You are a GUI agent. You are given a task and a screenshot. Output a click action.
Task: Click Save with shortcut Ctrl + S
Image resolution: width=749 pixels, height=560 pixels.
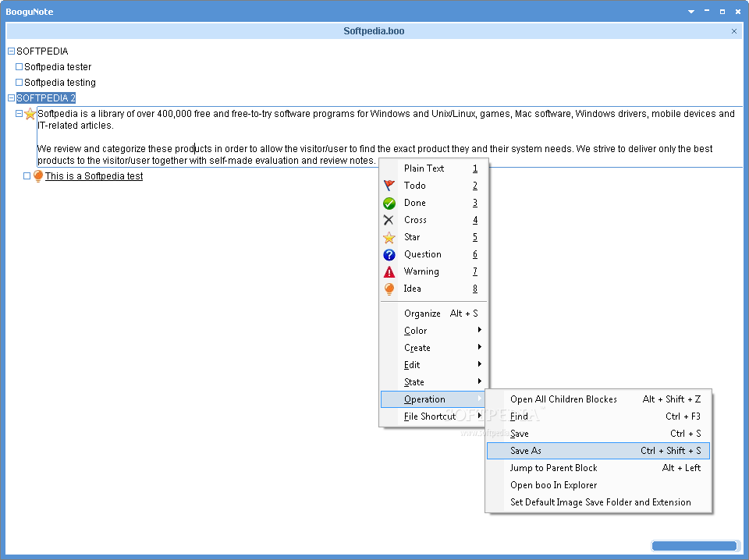click(598, 434)
